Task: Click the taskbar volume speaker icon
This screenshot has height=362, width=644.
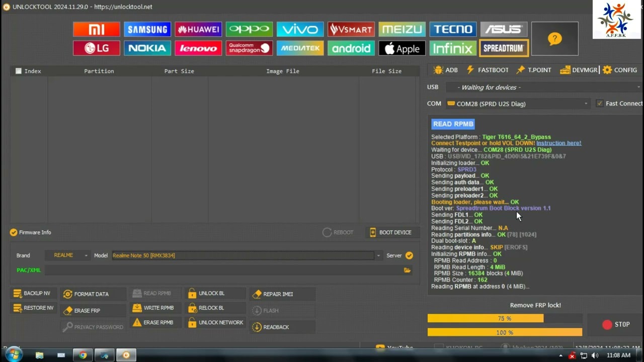Action: pos(595,355)
